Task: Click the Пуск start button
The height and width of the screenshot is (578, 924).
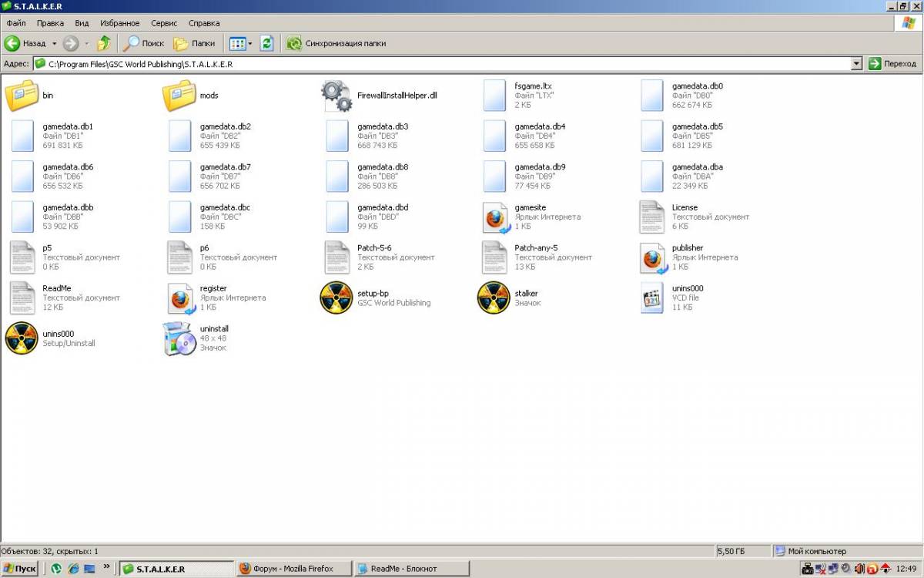Action: point(20,569)
